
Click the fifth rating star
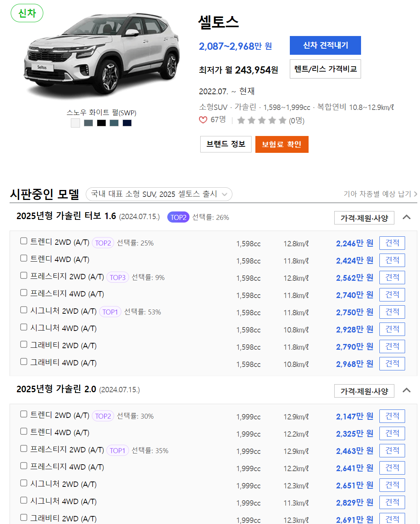coord(283,121)
